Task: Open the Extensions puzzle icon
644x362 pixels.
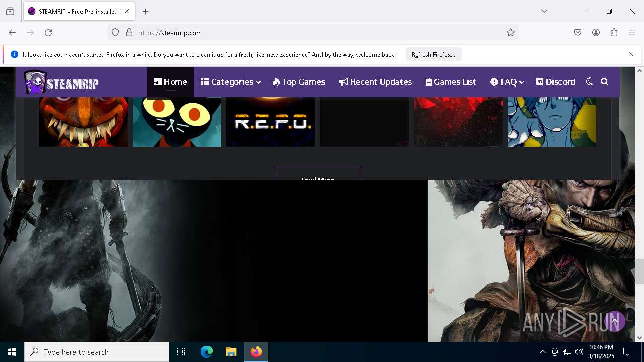Action: pos(614,33)
